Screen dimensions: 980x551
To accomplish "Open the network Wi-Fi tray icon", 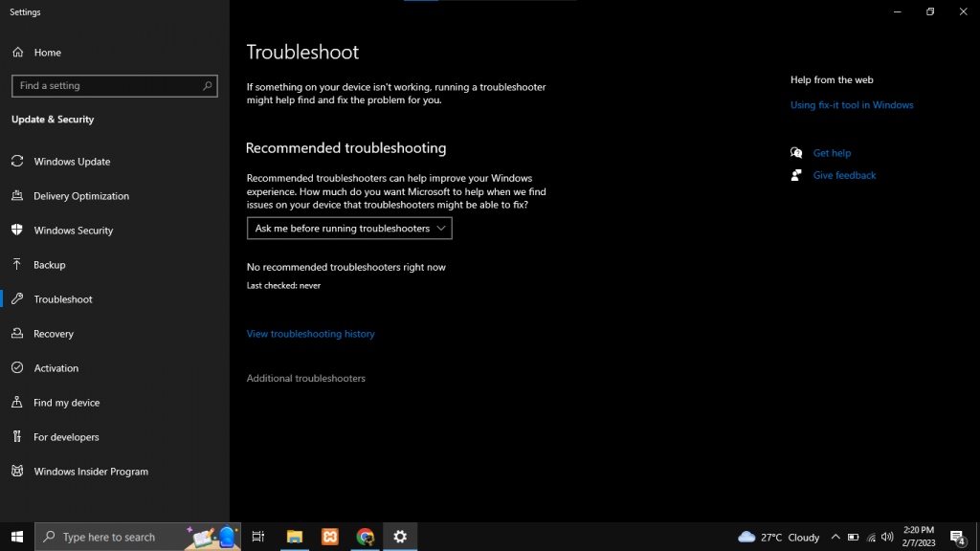I will pyautogui.click(x=871, y=538).
